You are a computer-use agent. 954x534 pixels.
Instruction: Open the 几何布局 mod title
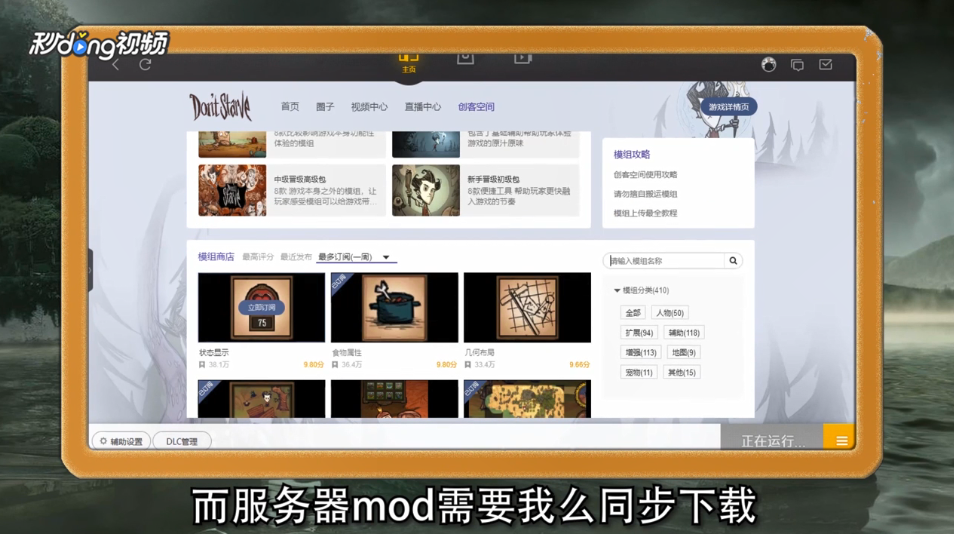pos(479,353)
